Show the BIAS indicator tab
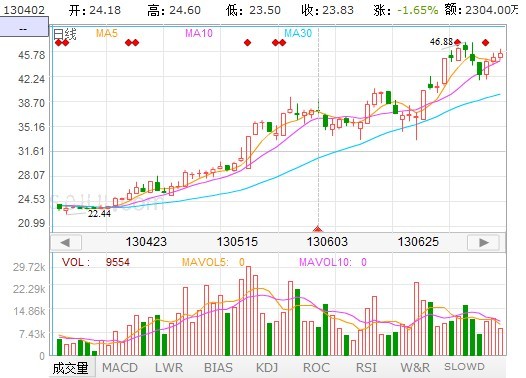526x378 pixels. pyautogui.click(x=218, y=368)
